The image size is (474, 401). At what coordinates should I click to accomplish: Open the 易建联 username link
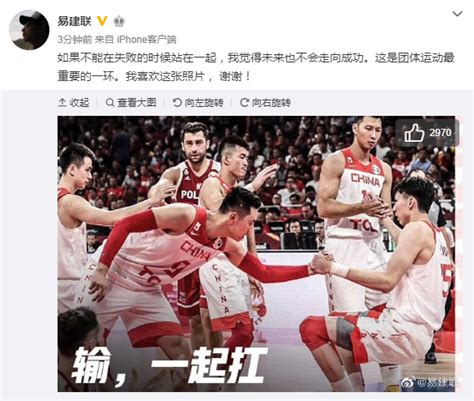click(74, 22)
